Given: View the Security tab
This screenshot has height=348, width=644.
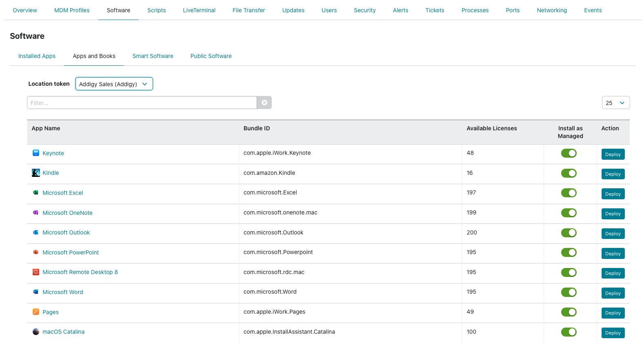Looking at the screenshot, I should coord(365,10).
